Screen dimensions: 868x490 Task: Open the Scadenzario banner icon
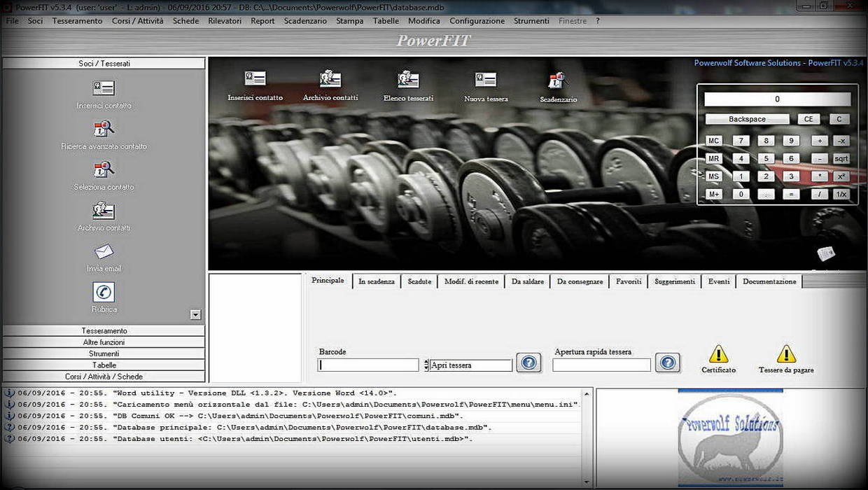(558, 80)
